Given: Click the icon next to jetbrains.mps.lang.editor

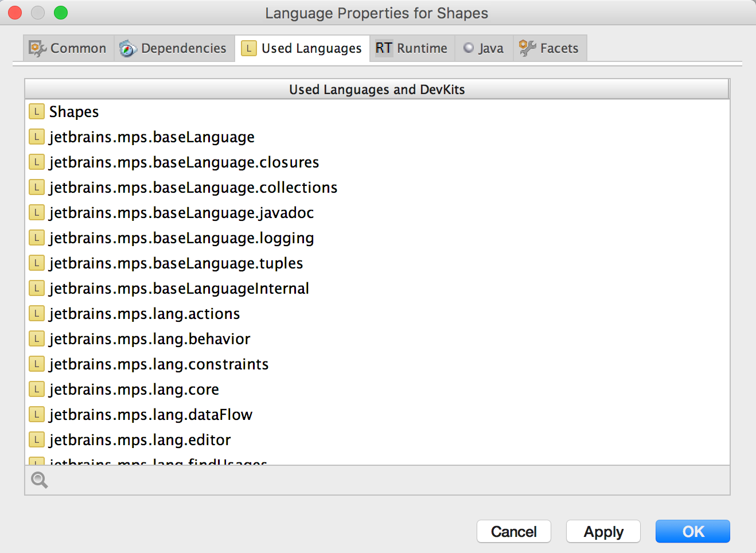Looking at the screenshot, I should coord(37,439).
